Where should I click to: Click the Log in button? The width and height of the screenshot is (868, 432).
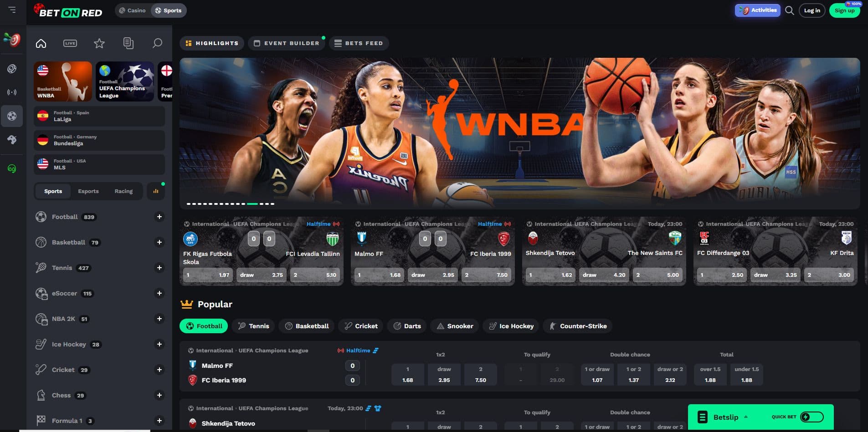click(812, 10)
